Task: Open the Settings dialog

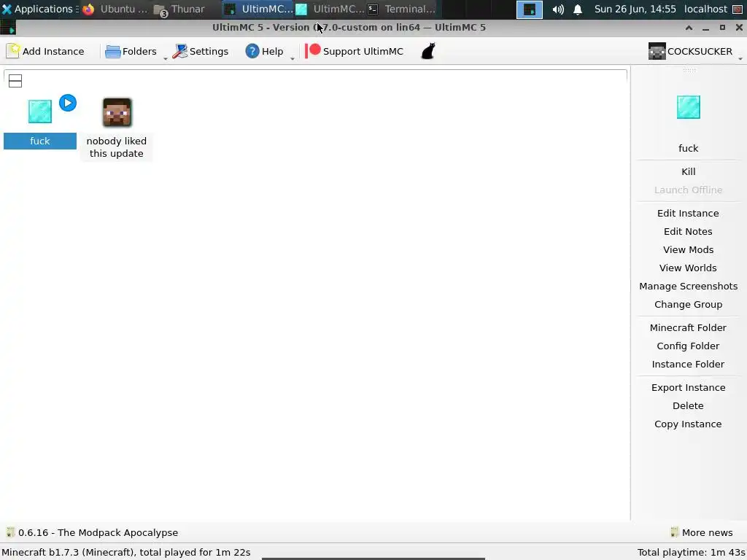Action: coord(200,51)
